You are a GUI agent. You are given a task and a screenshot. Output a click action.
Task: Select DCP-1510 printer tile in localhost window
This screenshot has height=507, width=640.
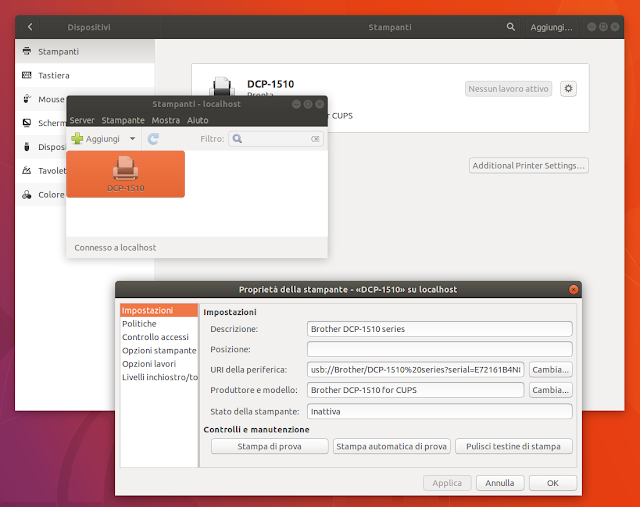pyautogui.click(x=126, y=174)
